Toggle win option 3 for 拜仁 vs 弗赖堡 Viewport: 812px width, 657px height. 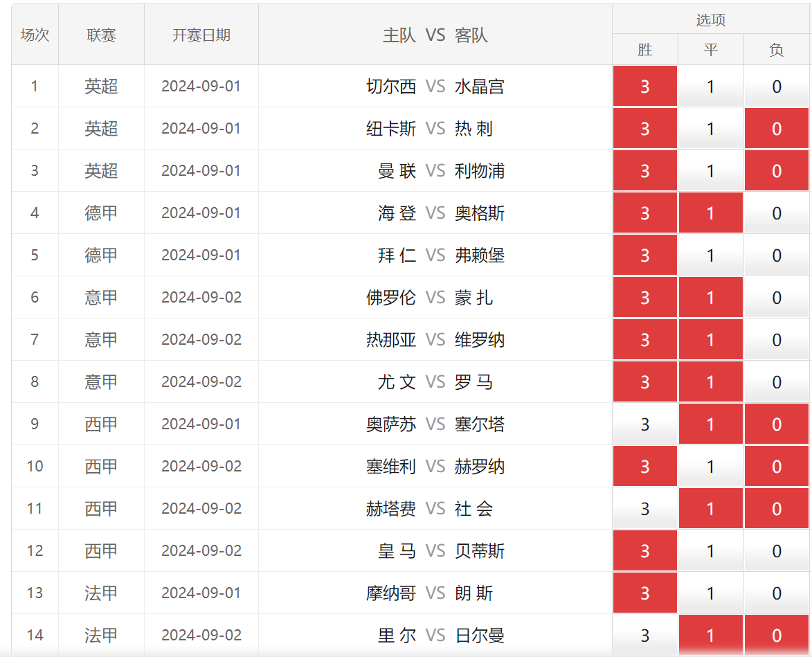point(644,255)
